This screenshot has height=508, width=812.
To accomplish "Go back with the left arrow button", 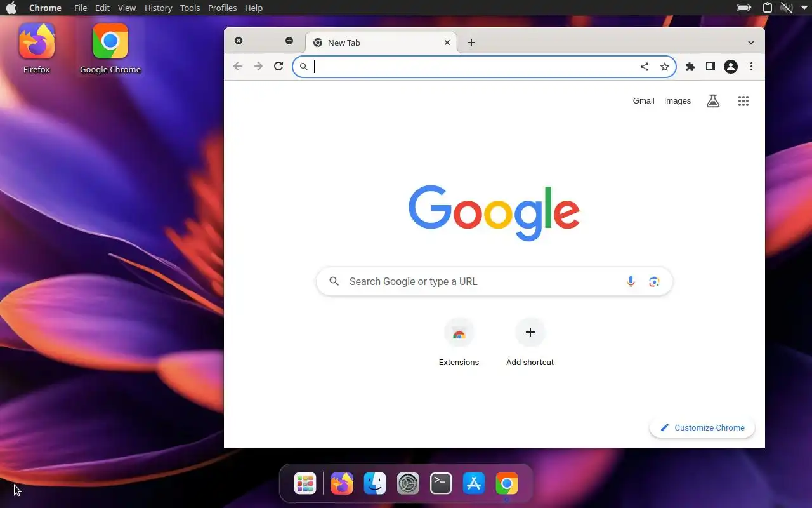I will pyautogui.click(x=238, y=66).
